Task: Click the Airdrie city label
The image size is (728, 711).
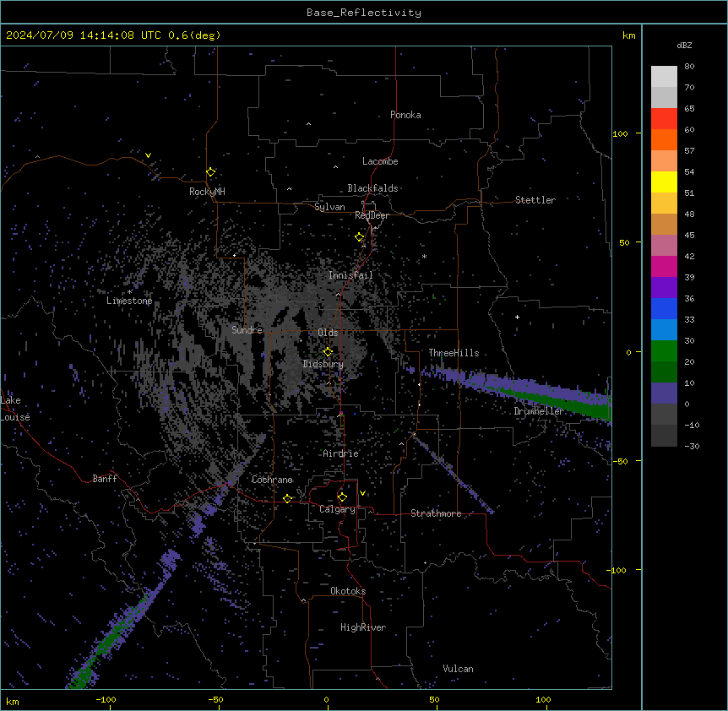Action: tap(341, 453)
